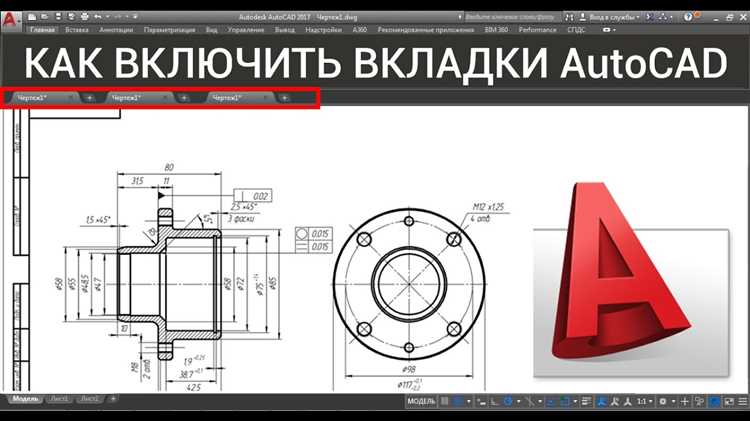The width and height of the screenshot is (750, 421).
Task: Open the Надстройки ribbon tab
Action: pyautogui.click(x=323, y=30)
